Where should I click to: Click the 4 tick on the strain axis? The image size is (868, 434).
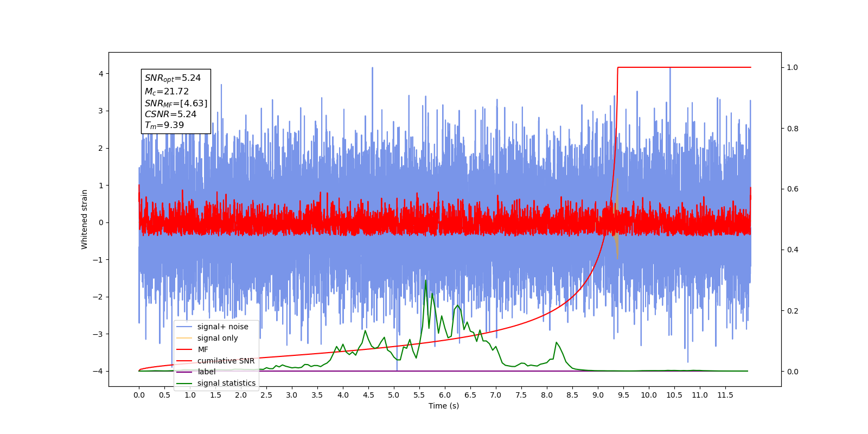101,74
